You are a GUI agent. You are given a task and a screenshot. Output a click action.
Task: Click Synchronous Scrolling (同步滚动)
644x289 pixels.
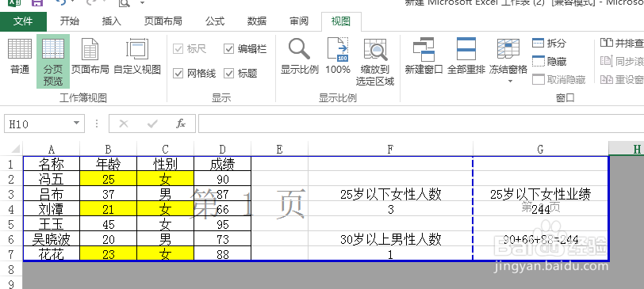pyautogui.click(x=622, y=61)
